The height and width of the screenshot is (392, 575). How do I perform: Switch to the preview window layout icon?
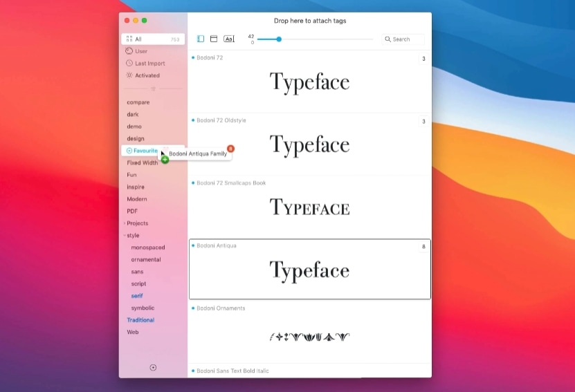(214, 39)
